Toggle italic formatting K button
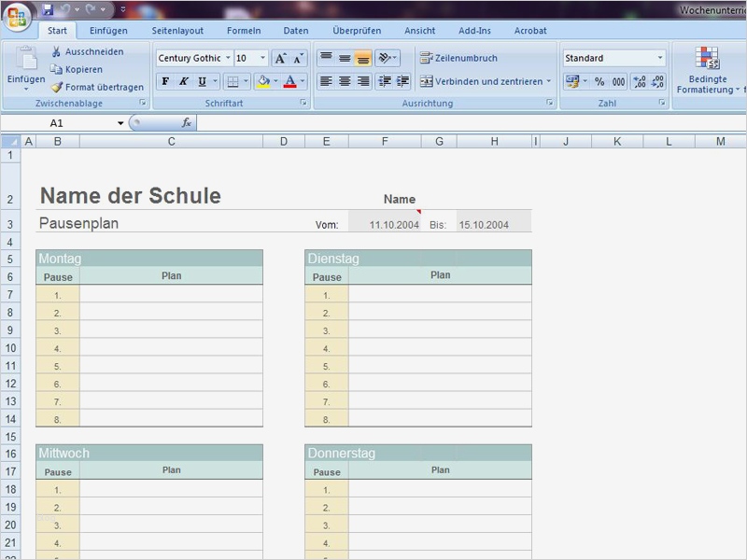This screenshot has width=747, height=560. click(183, 81)
